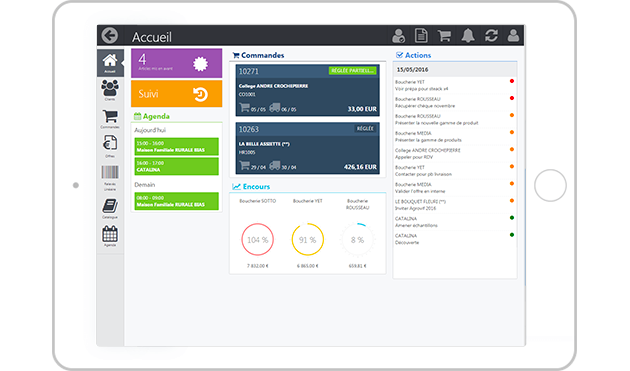The width and height of the screenshot is (630, 371).
Task: Open action 'Récupérer chèque novembre'
Action: 455,102
